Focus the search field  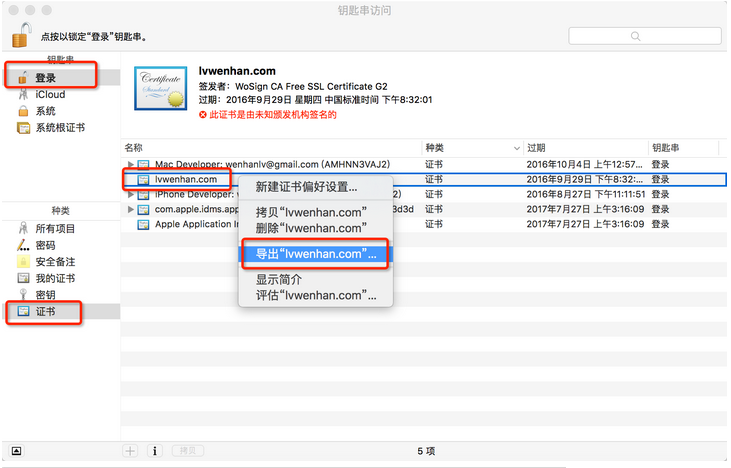click(645, 36)
